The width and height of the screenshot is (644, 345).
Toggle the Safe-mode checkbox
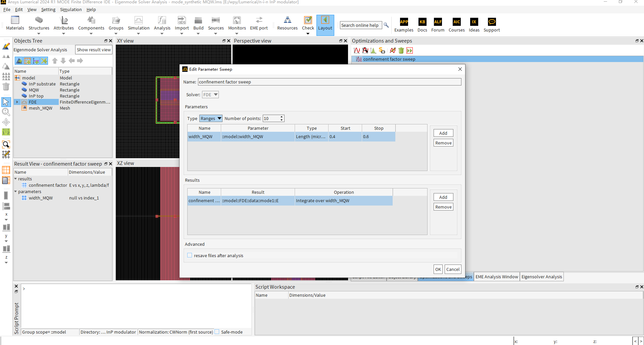pyautogui.click(x=217, y=332)
